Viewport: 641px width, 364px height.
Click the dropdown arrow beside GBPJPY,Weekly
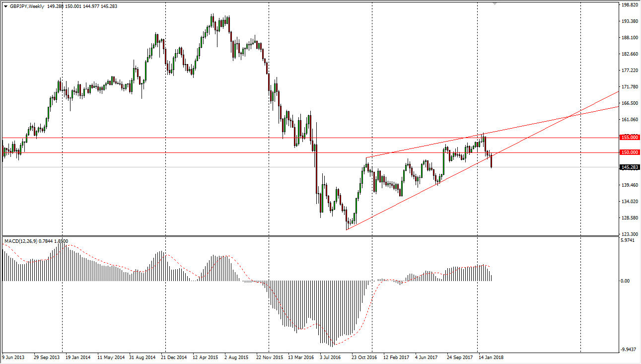(5, 6)
